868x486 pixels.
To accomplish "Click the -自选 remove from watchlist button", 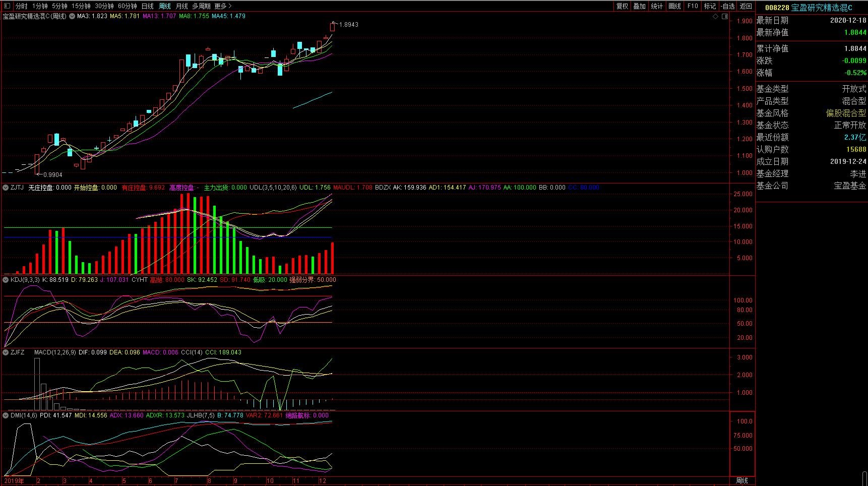I will 728,6.
